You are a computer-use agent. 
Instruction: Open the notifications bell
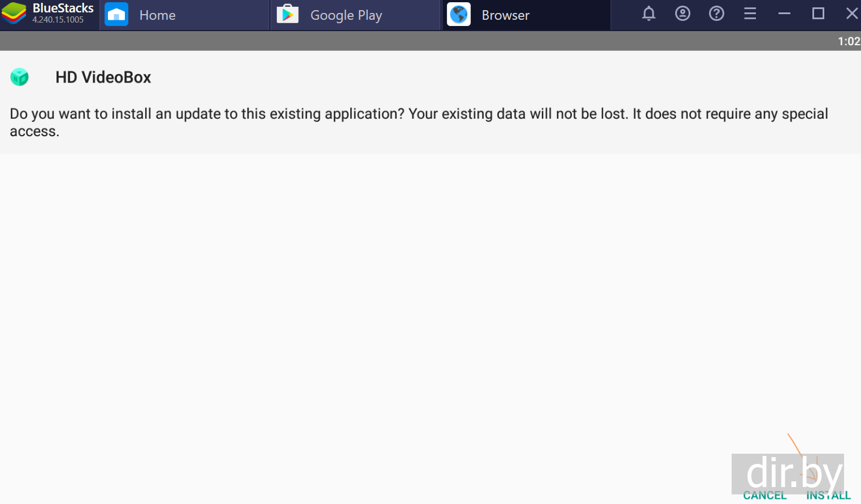(x=649, y=14)
